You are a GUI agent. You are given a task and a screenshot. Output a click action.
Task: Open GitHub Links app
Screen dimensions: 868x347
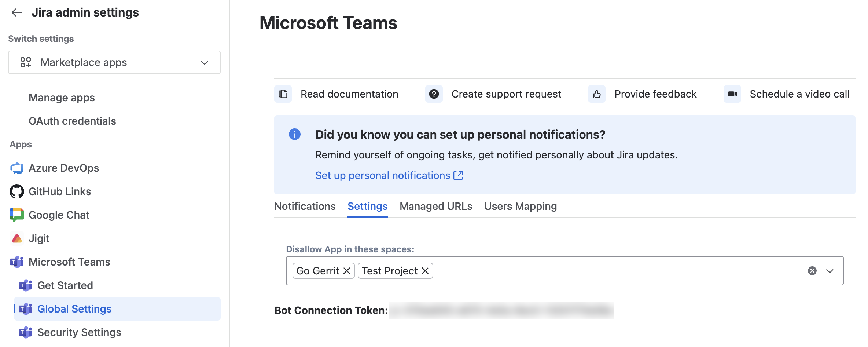[x=60, y=191]
